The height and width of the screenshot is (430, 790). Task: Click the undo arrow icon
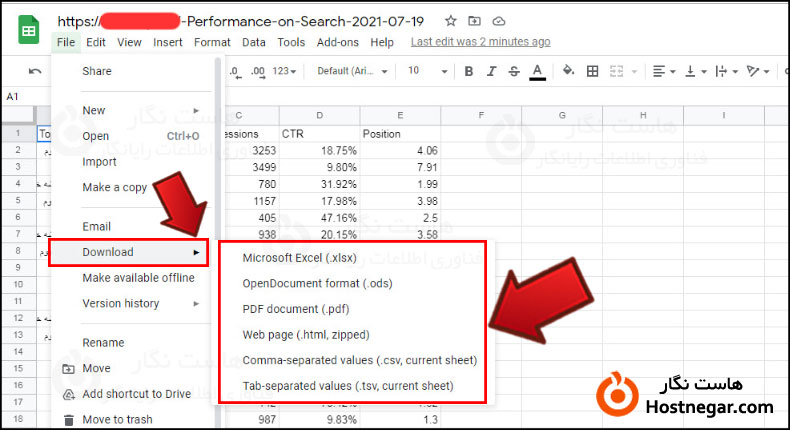[x=35, y=71]
